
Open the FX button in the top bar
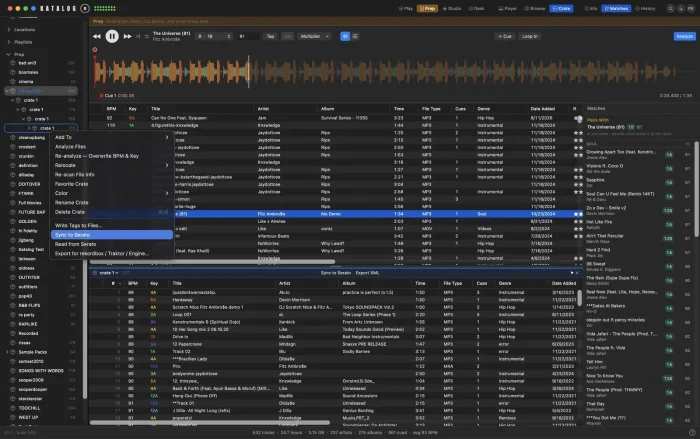point(691,8)
